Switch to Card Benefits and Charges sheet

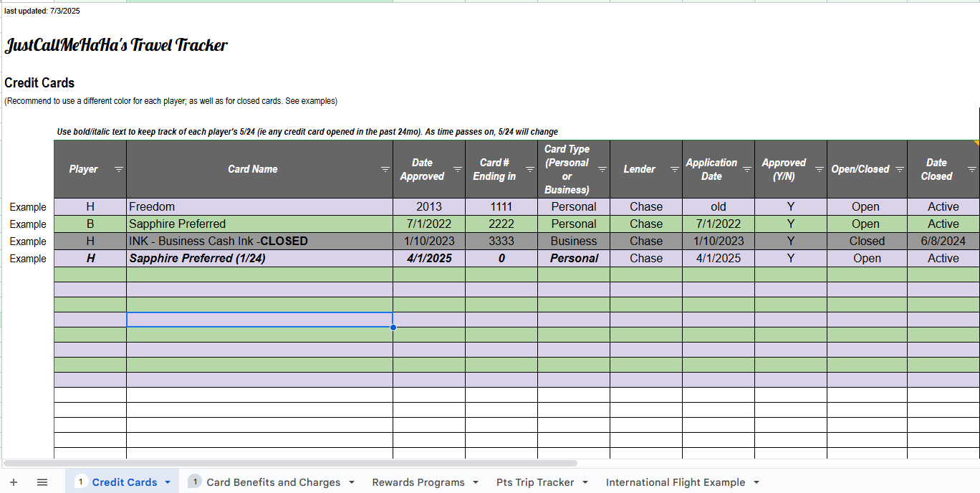tap(274, 482)
